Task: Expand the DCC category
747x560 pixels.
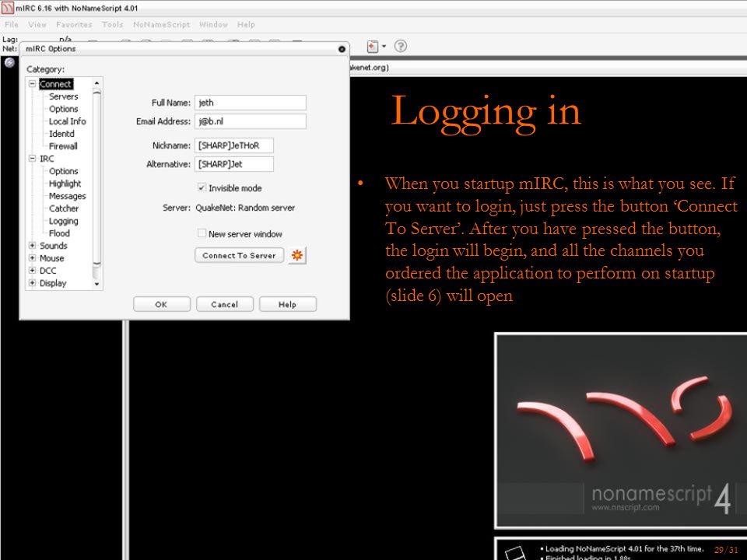Action: tap(33, 271)
